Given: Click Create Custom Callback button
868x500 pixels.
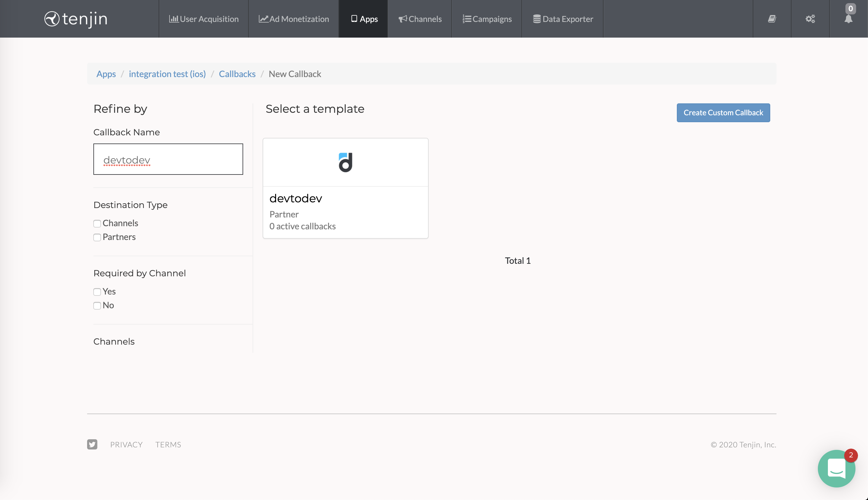Looking at the screenshot, I should click(x=723, y=113).
